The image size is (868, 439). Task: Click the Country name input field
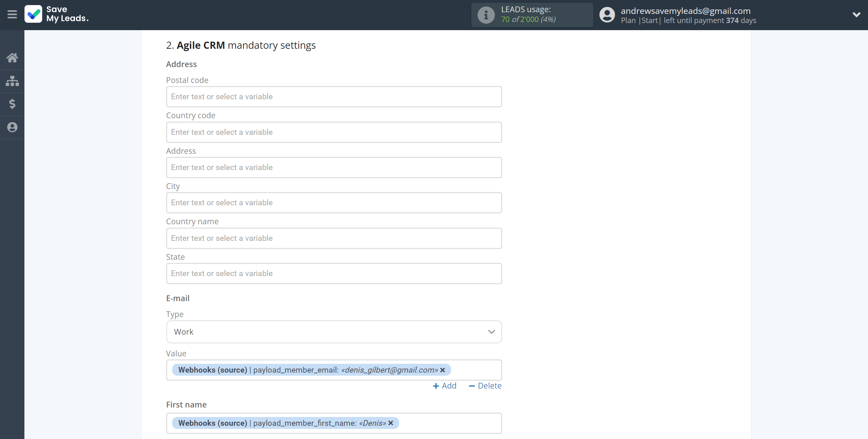click(334, 238)
